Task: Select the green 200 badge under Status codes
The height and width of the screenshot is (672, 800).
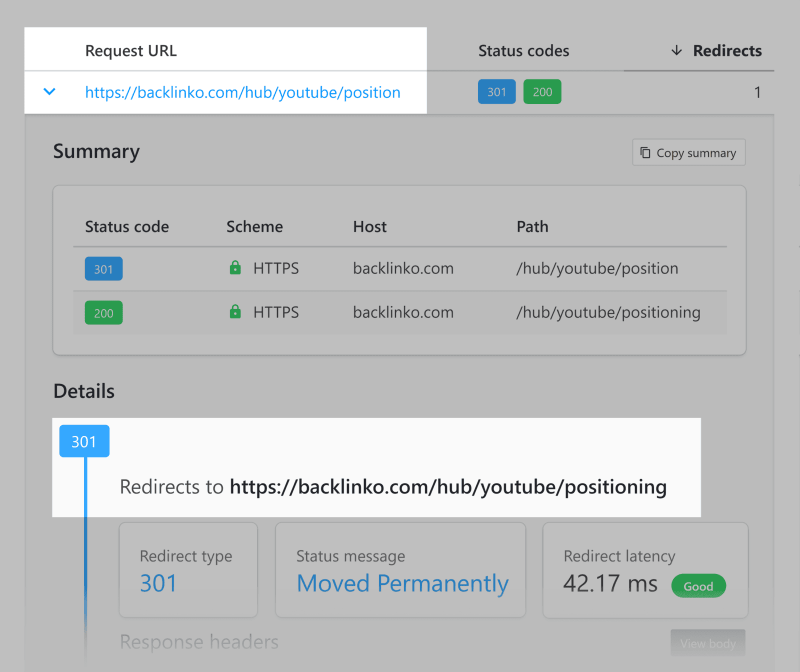Action: point(542,91)
